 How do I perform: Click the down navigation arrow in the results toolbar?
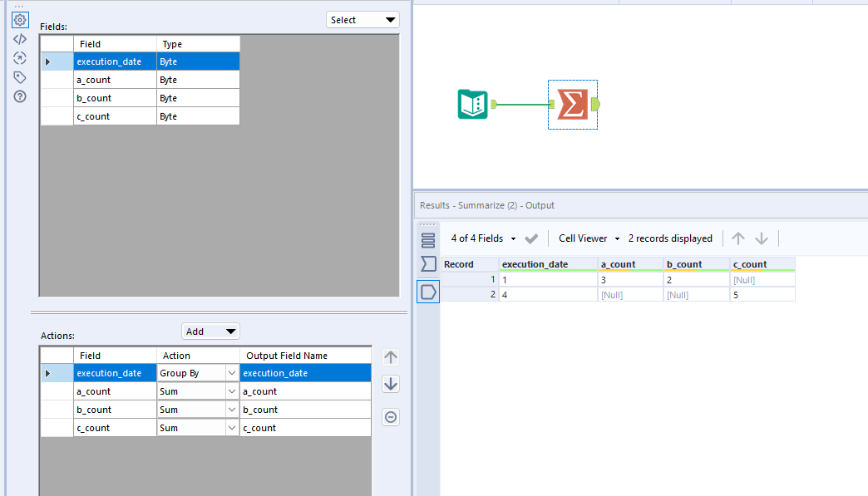pos(761,238)
